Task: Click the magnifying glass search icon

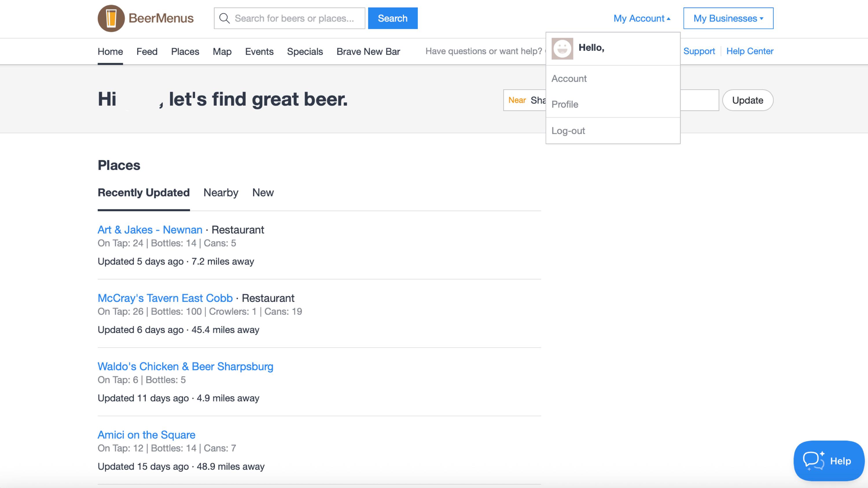Action: click(x=225, y=18)
